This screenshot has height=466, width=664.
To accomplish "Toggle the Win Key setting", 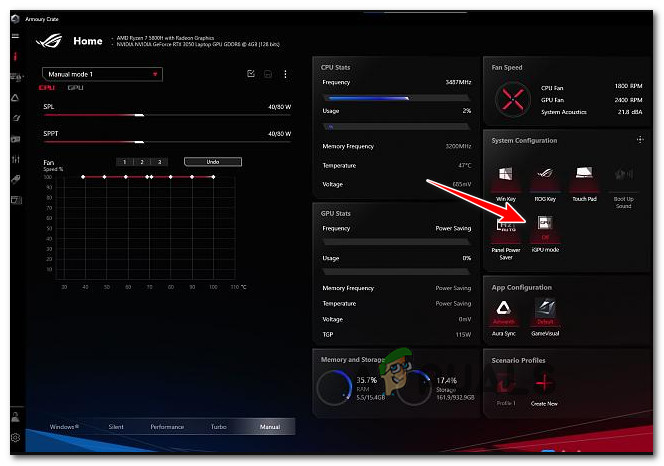I will 506,183.
